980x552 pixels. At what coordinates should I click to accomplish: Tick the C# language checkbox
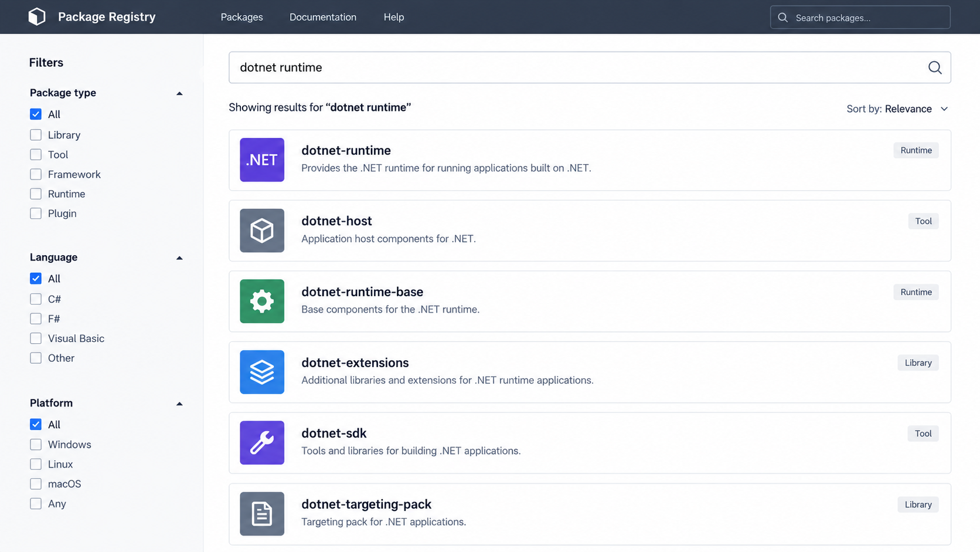(36, 299)
